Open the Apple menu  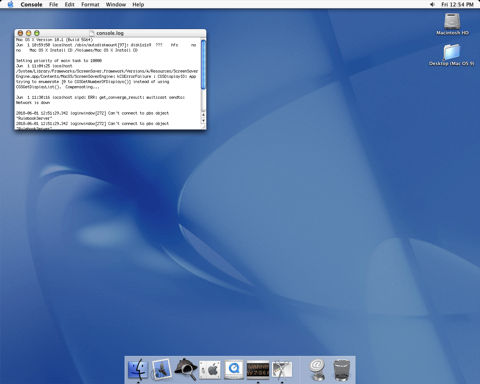10,4
